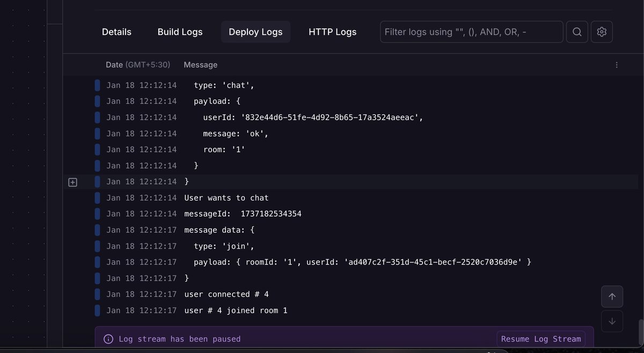Open the Details tab
644x353 pixels.
(116, 32)
